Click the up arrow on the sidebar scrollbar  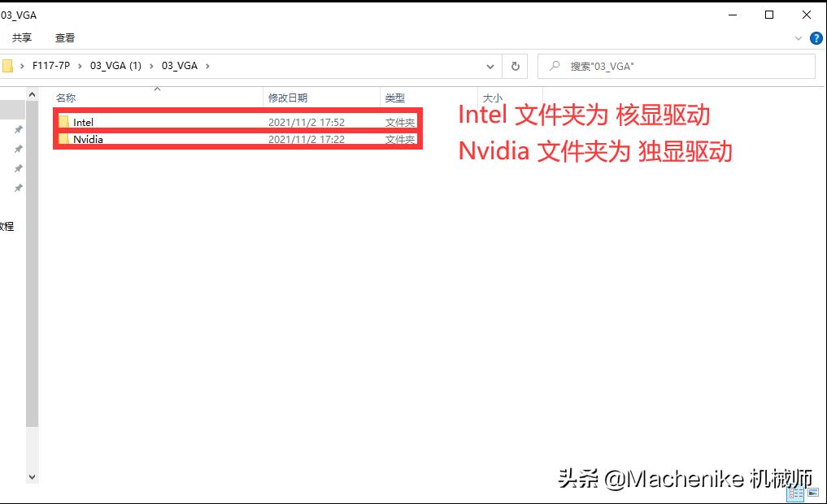tap(32, 93)
